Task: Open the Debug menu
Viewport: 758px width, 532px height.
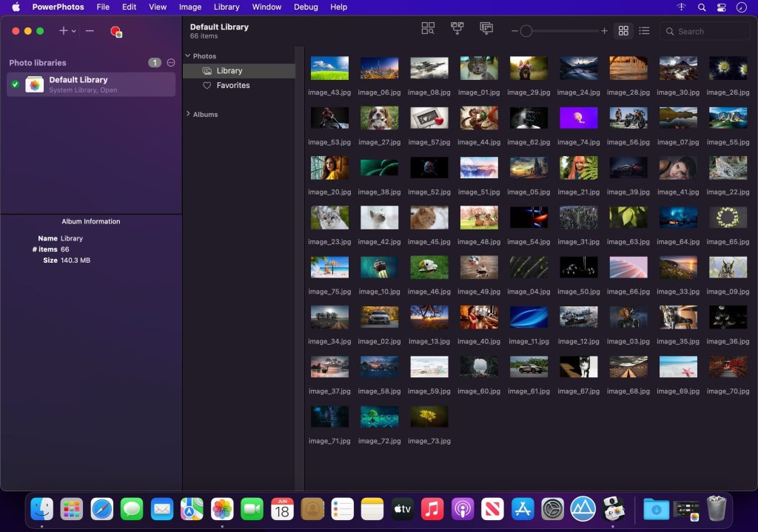Action: pos(305,7)
